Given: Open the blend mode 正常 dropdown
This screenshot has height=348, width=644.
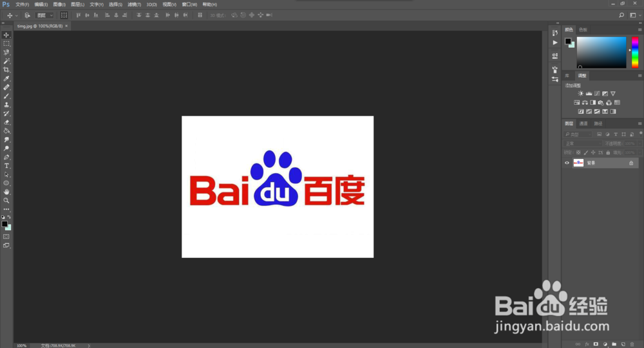Looking at the screenshot, I should [x=583, y=143].
